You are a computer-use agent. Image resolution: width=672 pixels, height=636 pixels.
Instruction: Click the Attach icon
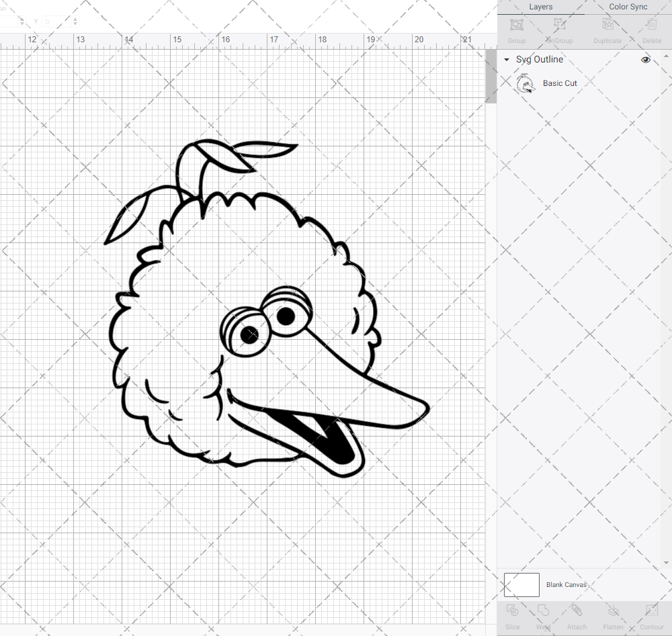[x=577, y=617]
